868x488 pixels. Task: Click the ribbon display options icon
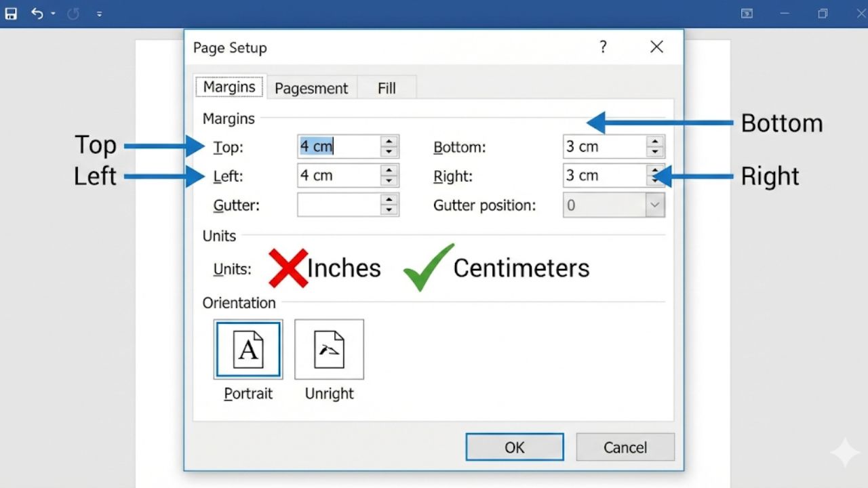[747, 13]
